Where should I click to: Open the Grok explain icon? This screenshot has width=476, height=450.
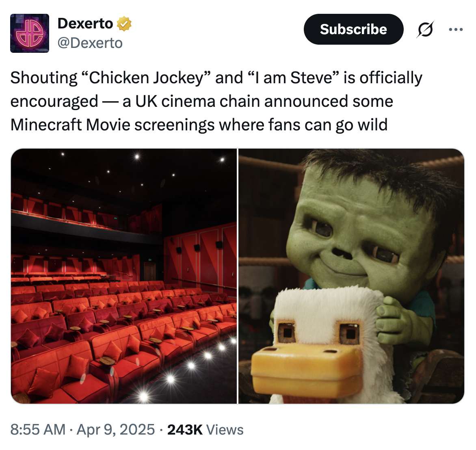pyautogui.click(x=425, y=30)
